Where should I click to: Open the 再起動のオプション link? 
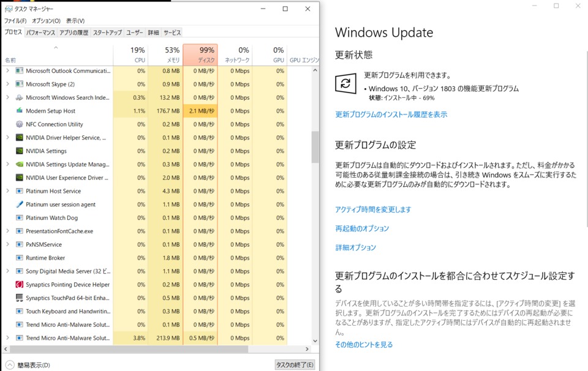tap(362, 228)
